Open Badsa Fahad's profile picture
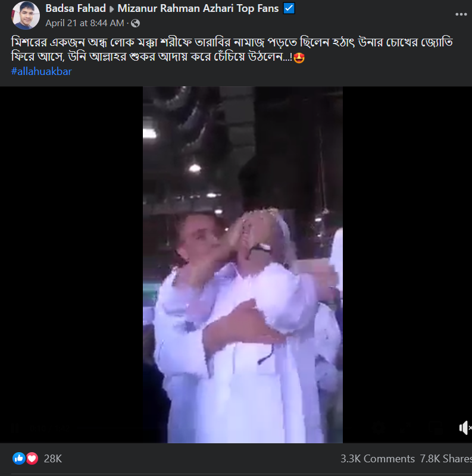The width and height of the screenshot is (472, 476). (x=26, y=15)
